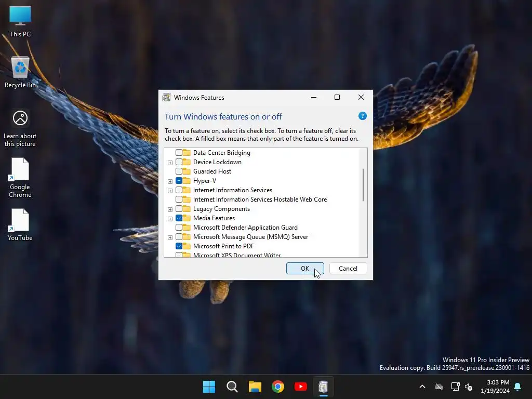The image size is (532, 399).
Task: Select Internet Information Services Hostable Web Core text
Action: coord(260,199)
